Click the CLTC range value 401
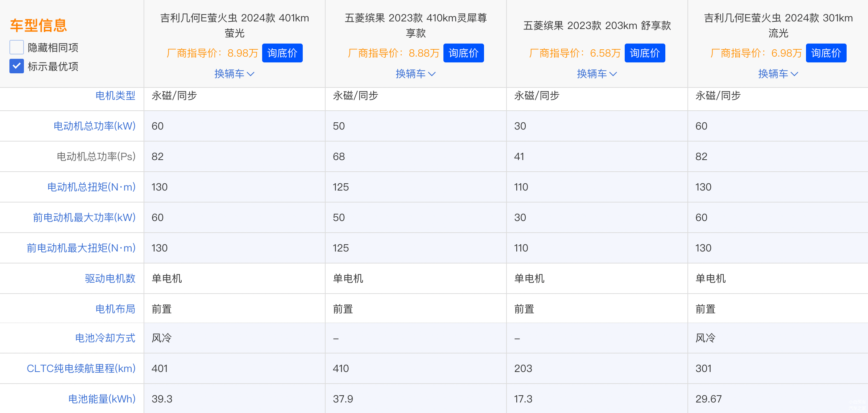This screenshot has width=868, height=413. [160, 368]
